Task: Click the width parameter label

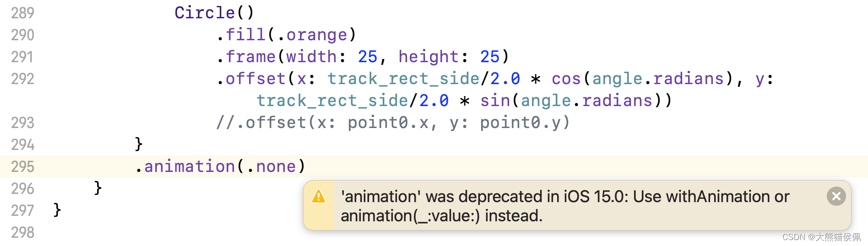Action: point(311,57)
